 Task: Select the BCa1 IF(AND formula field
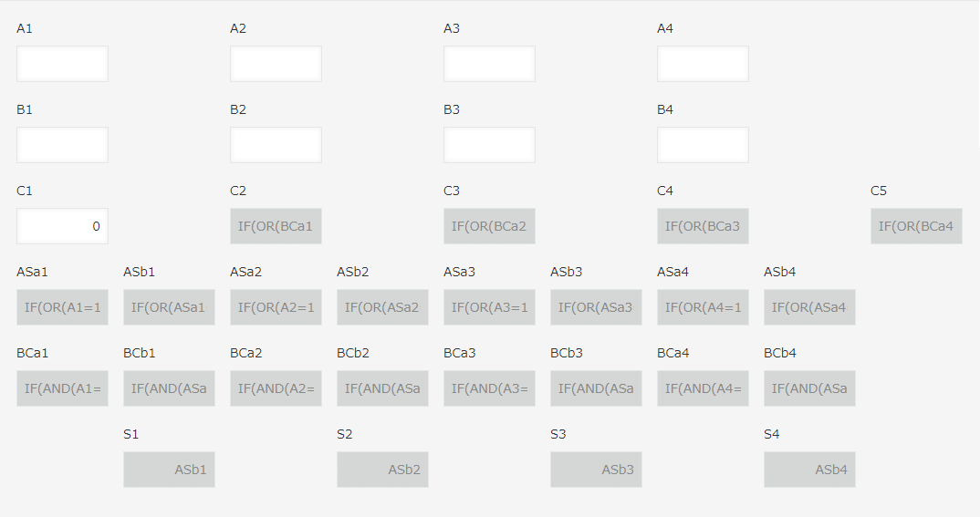[x=62, y=388]
